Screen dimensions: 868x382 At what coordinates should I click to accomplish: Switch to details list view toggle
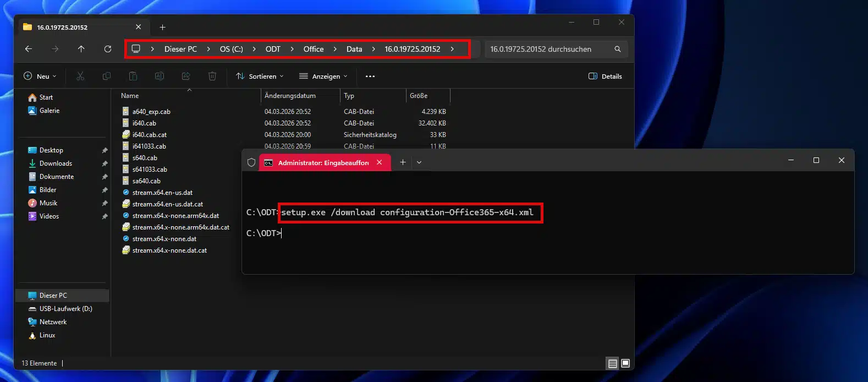[612, 363]
